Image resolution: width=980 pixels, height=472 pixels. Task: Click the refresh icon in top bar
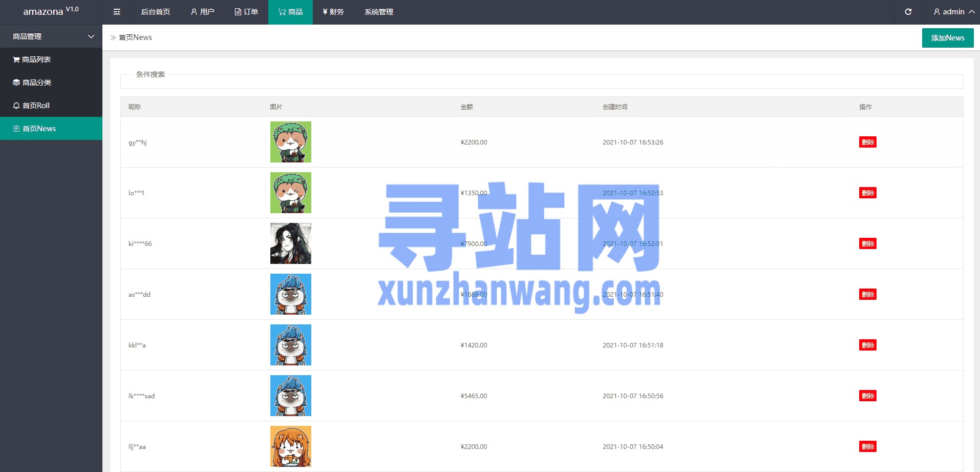coord(908,12)
